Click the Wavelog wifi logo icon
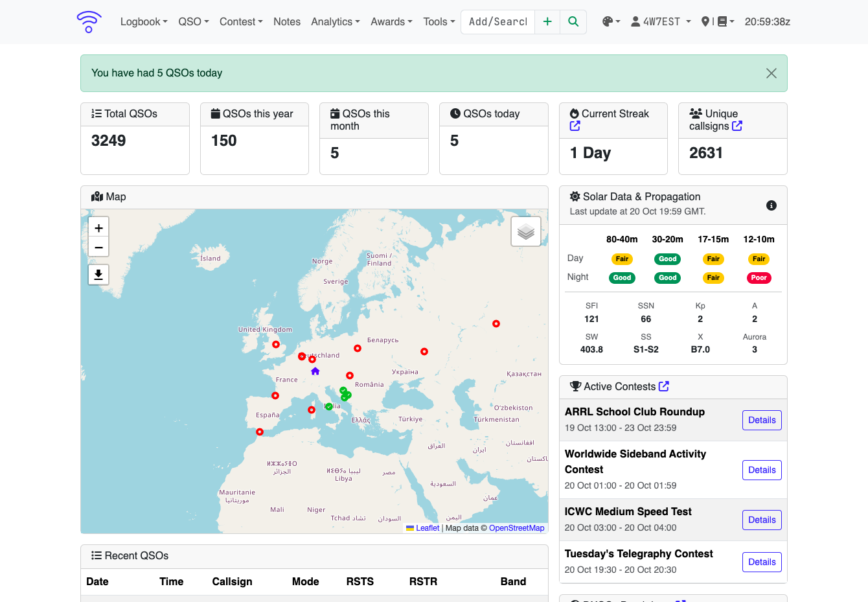868x602 pixels. point(89,22)
